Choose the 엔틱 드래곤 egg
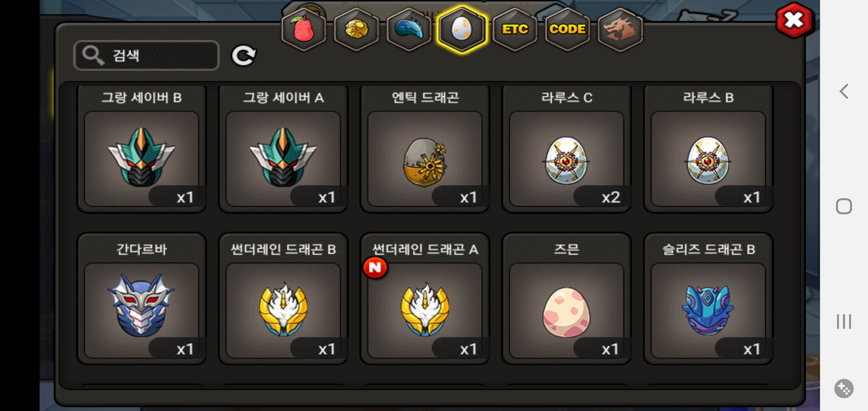The width and height of the screenshot is (868, 411). point(425,148)
